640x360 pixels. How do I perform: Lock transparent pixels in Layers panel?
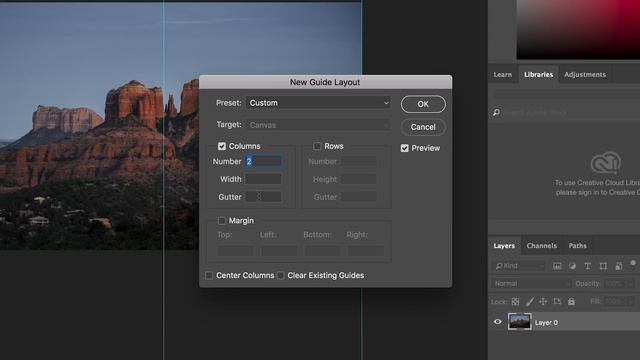click(x=516, y=302)
